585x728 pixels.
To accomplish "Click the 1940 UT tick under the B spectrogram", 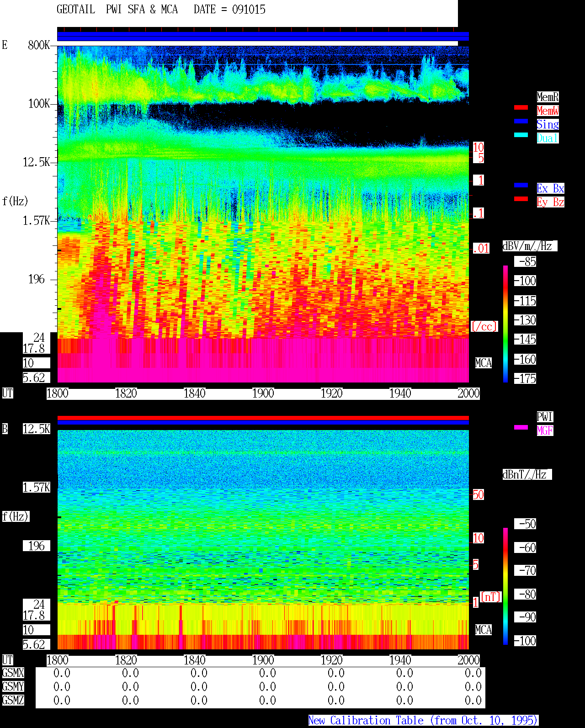I will point(400,660).
